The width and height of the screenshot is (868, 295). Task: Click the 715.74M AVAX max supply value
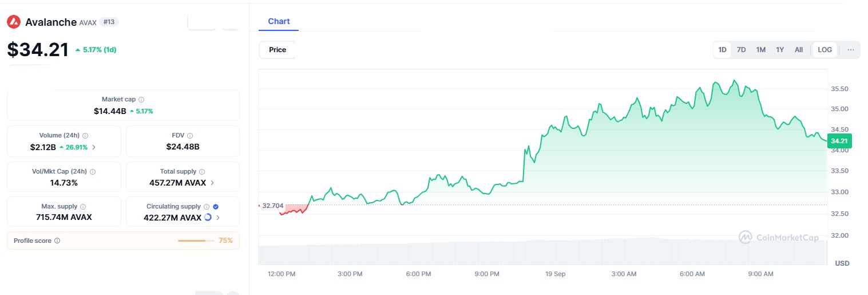[64, 217]
